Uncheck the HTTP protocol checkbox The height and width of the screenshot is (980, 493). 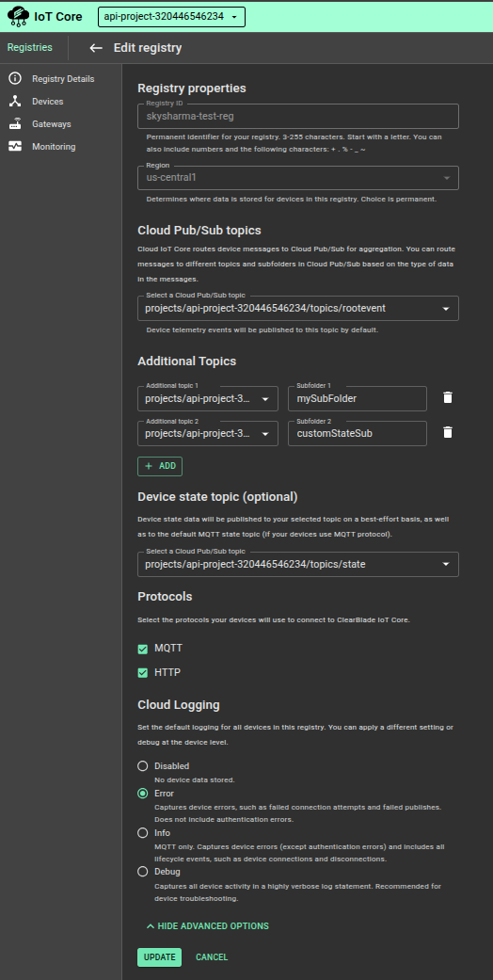coord(143,673)
